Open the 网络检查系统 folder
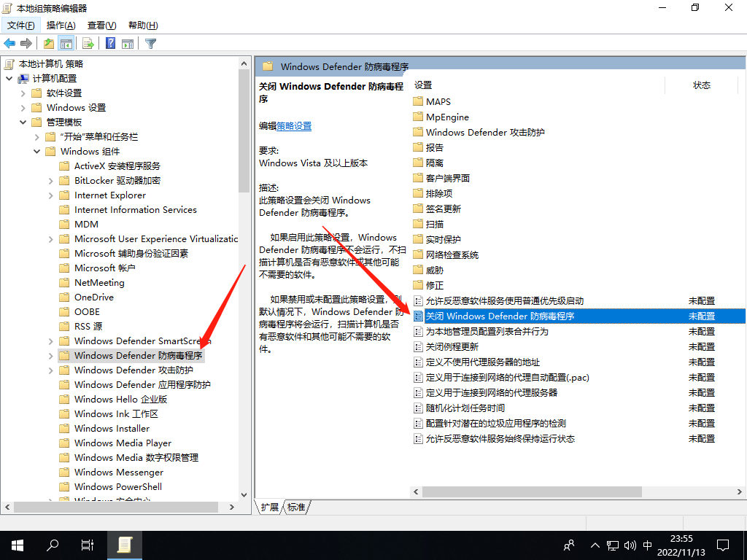The width and height of the screenshot is (747, 560). point(446,254)
